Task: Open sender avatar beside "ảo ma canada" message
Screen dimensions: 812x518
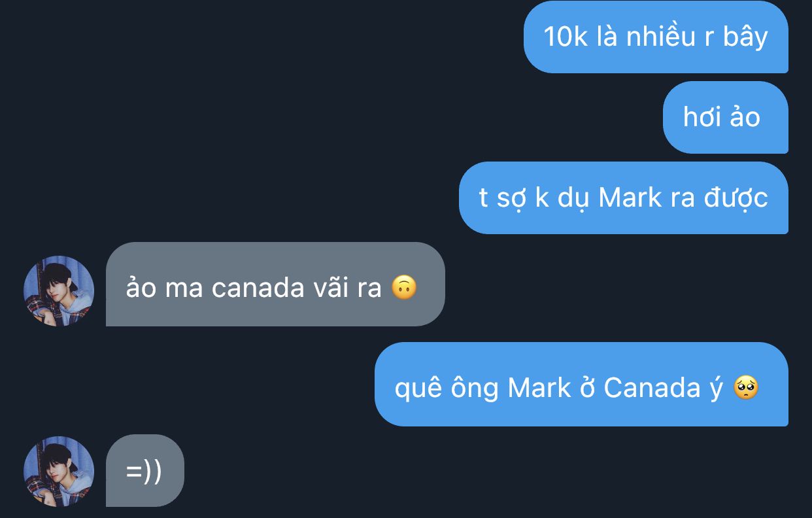Action: pyautogui.click(x=59, y=291)
